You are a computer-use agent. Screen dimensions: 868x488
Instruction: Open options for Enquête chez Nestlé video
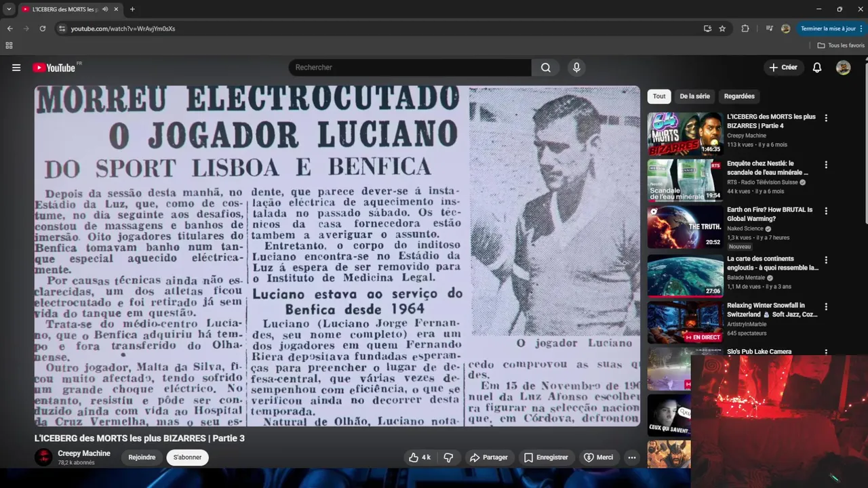(x=826, y=165)
